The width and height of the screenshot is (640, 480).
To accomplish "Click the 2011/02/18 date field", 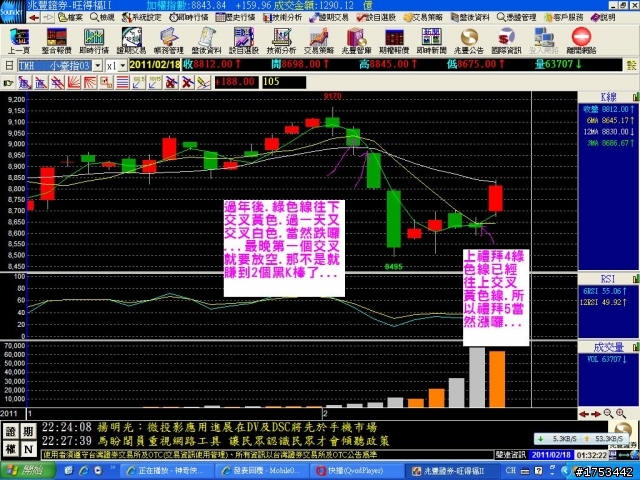I will click(x=155, y=65).
